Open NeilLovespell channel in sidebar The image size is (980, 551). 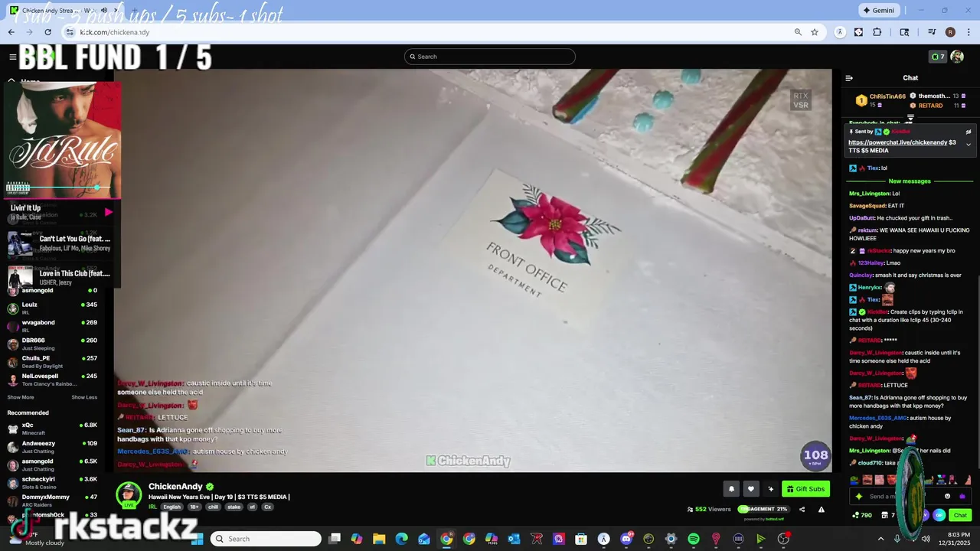click(52, 379)
